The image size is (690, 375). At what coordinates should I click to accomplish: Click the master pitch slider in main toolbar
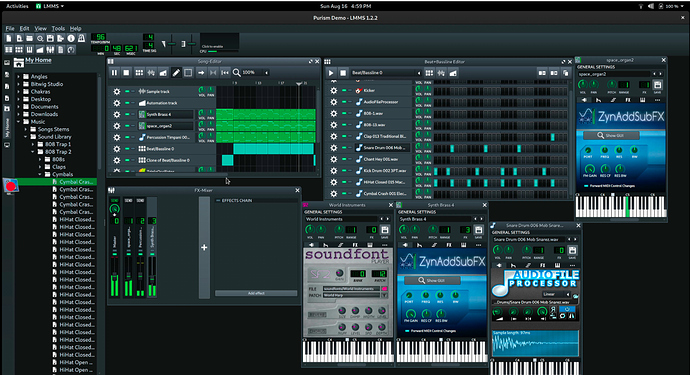191,44
